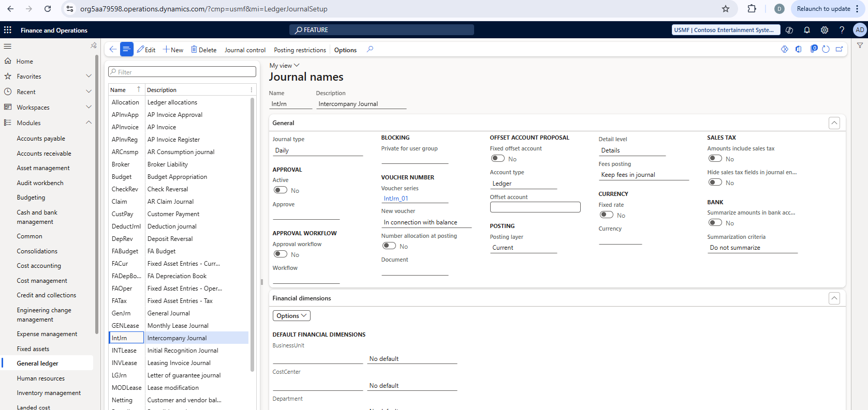Open Journal control menu

(x=245, y=50)
